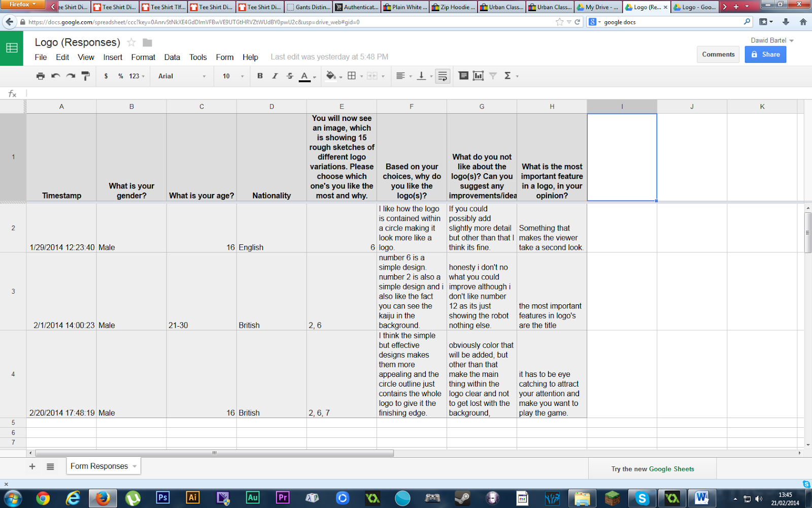Click the folder icon beside the title

point(147,42)
